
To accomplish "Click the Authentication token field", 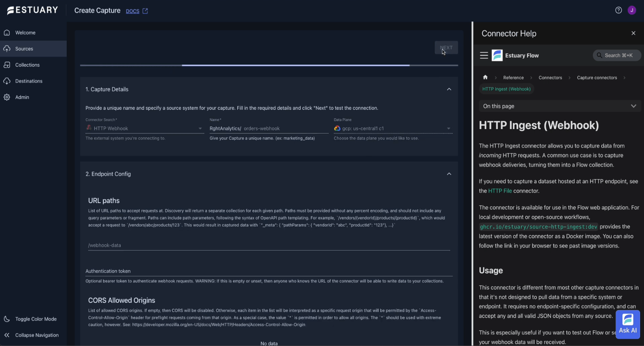I will 269,271.
